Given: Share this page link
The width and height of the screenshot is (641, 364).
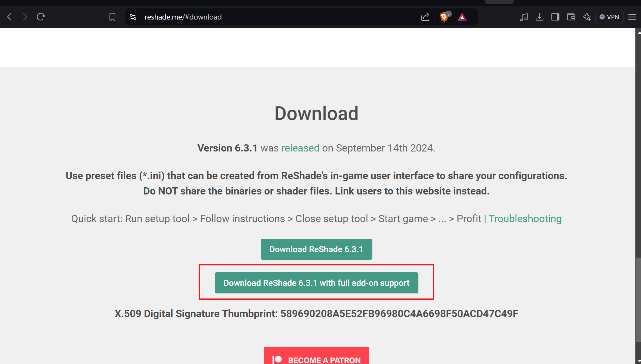Looking at the screenshot, I should (x=425, y=17).
